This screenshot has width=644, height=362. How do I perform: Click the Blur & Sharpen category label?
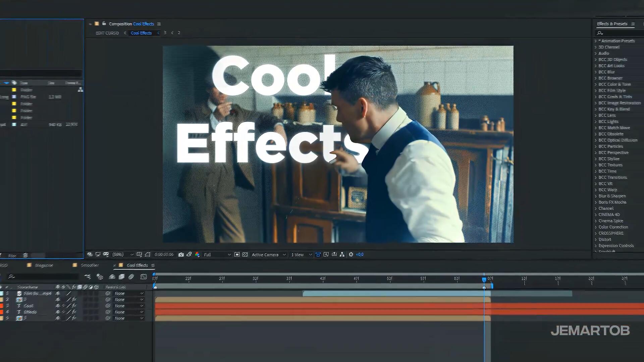pos(612,196)
